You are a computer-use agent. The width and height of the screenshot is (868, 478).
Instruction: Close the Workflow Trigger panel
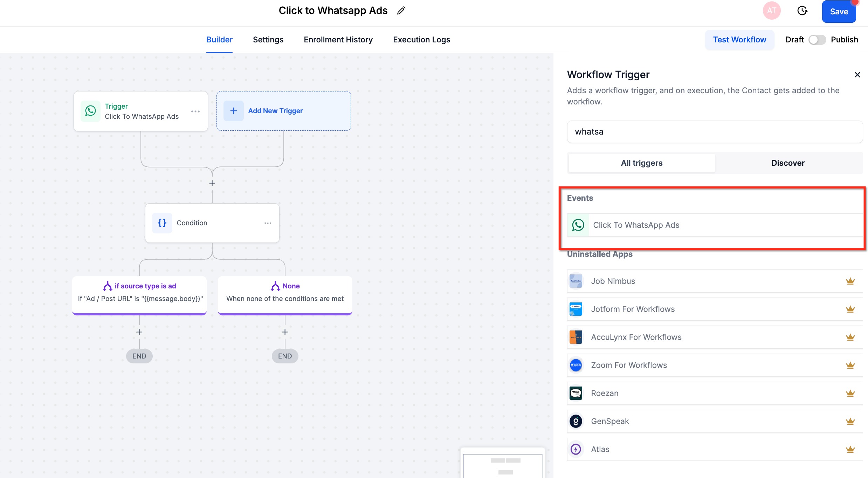(857, 75)
